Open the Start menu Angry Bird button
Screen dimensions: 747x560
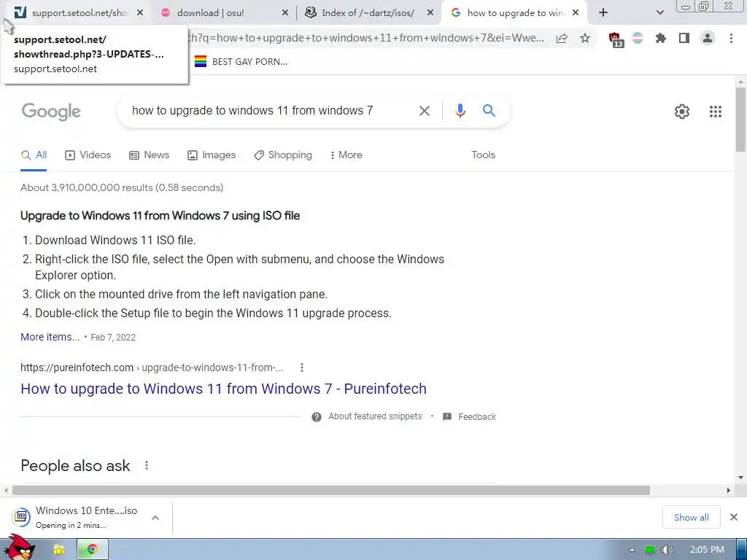[18, 548]
